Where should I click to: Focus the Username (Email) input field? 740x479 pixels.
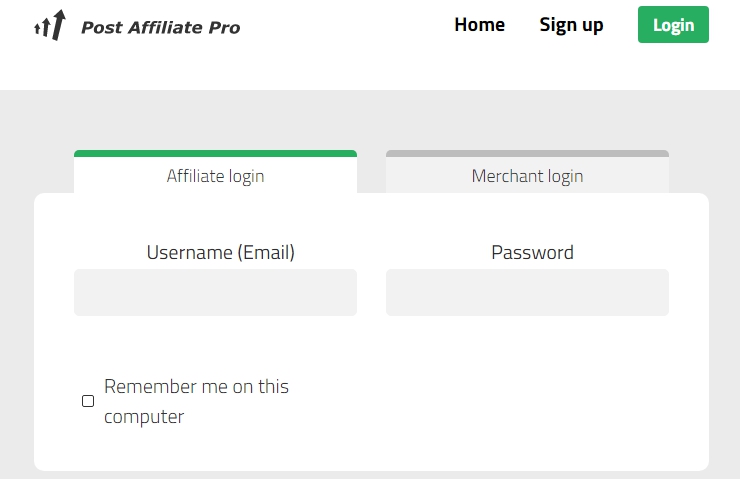tap(215, 292)
